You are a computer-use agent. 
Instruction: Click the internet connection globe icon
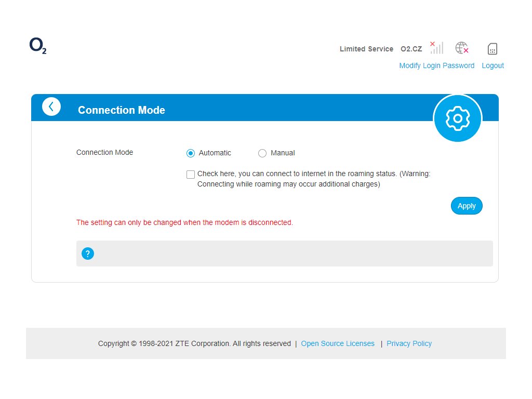point(462,48)
